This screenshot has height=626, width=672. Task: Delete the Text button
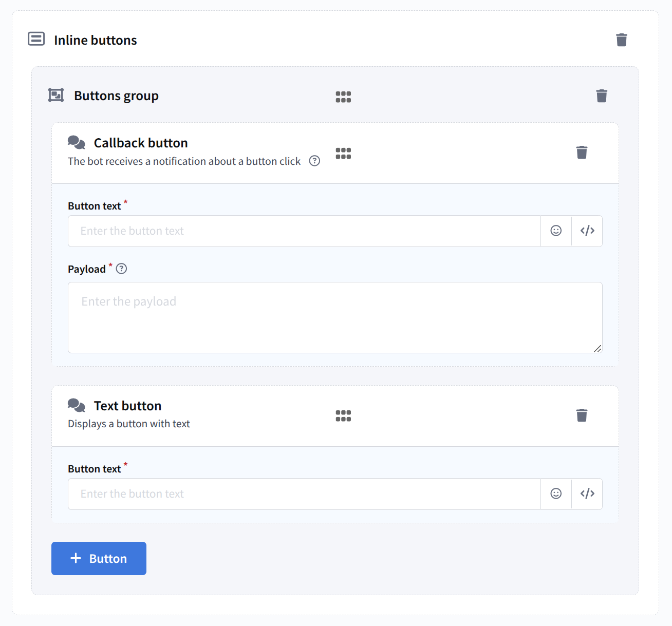(x=582, y=415)
